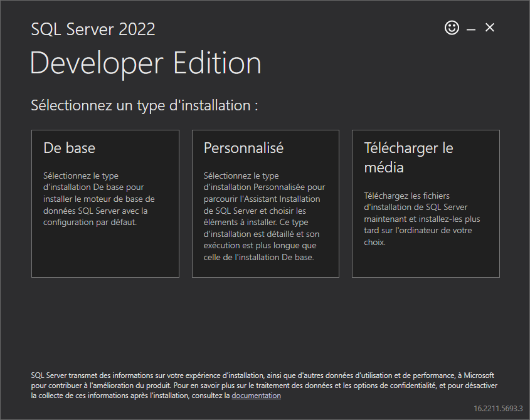Open the smiley feedback icon
Screen dimensions: 530x420
click(x=452, y=28)
